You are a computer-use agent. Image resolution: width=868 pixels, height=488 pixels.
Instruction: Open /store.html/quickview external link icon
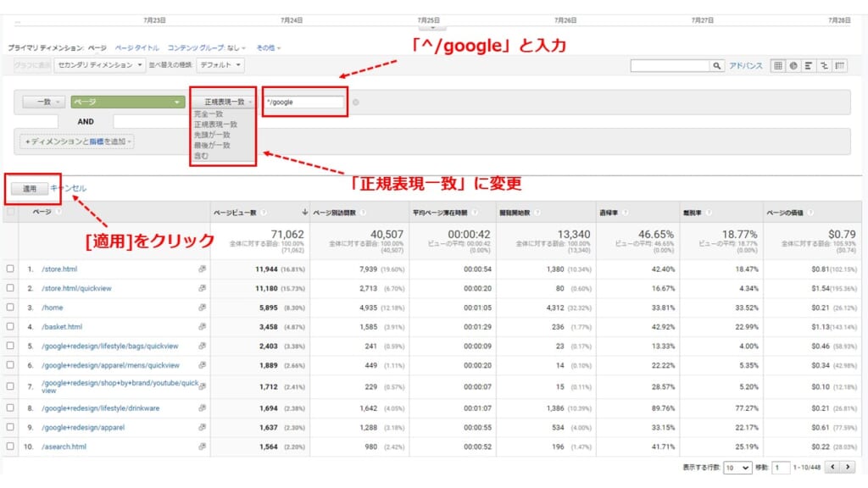coord(202,288)
